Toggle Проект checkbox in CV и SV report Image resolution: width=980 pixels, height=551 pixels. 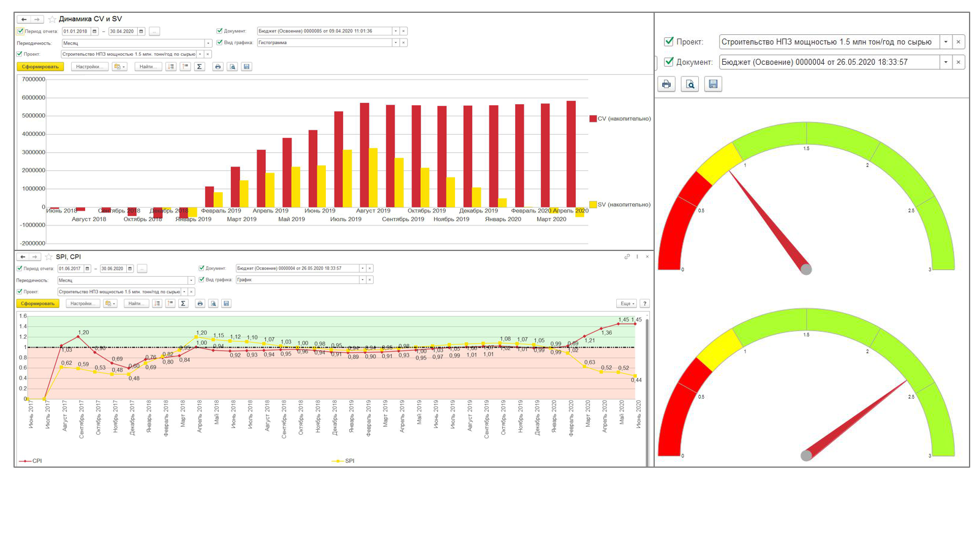click(x=20, y=54)
